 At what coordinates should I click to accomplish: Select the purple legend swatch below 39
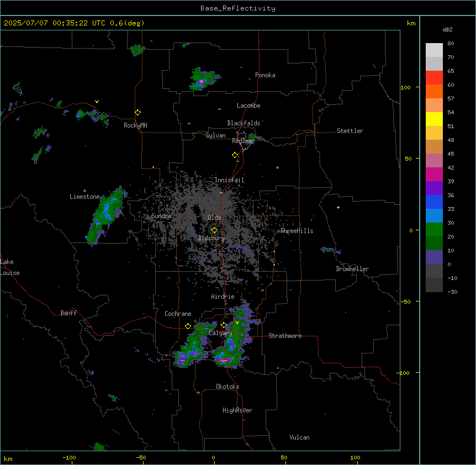(x=434, y=188)
